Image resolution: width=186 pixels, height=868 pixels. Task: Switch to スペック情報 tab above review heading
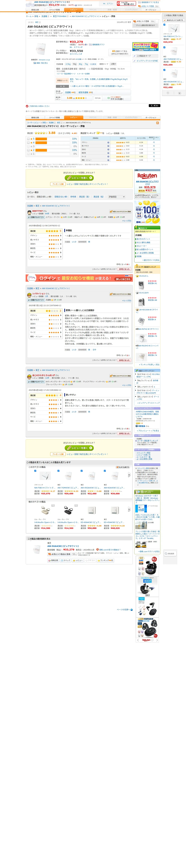(x=54, y=118)
